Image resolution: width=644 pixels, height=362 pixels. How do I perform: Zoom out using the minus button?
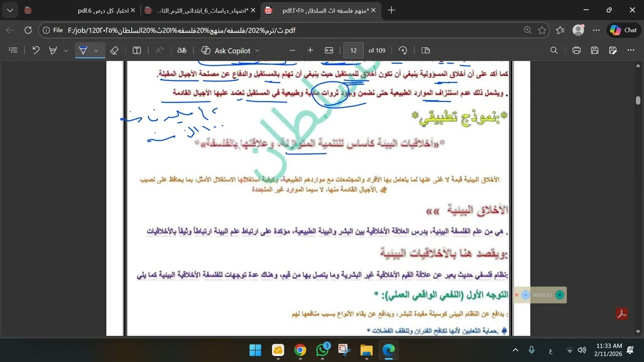[x=292, y=50]
